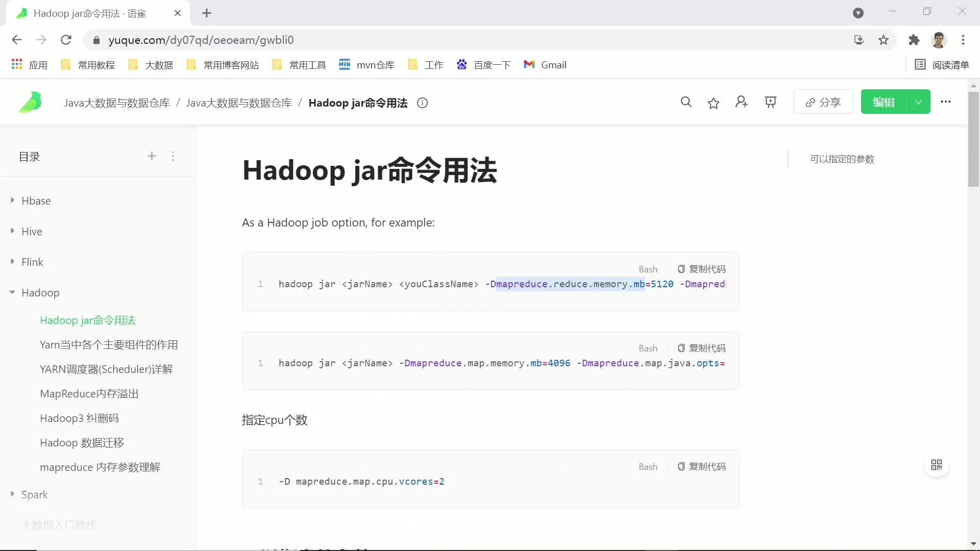Click the page vertical scrollbar thumb

[973, 139]
